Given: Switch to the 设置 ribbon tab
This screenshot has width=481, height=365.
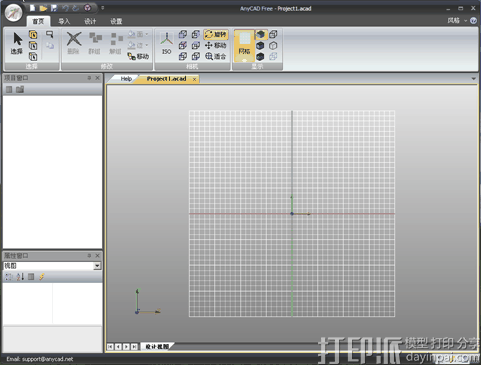Looking at the screenshot, I should pos(116,21).
